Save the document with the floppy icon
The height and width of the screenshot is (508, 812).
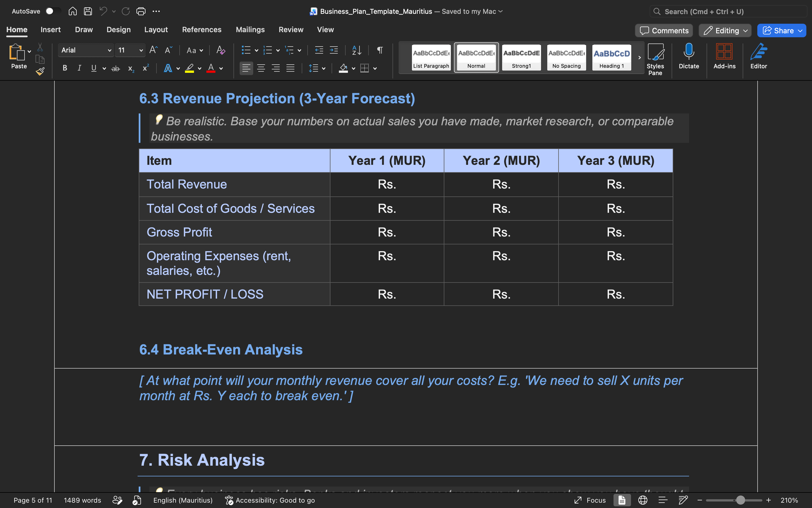click(x=88, y=11)
